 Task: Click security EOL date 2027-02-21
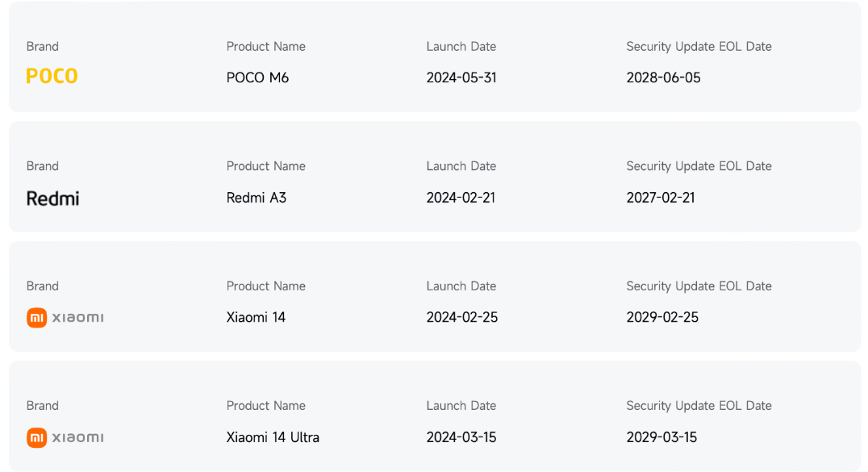(661, 198)
